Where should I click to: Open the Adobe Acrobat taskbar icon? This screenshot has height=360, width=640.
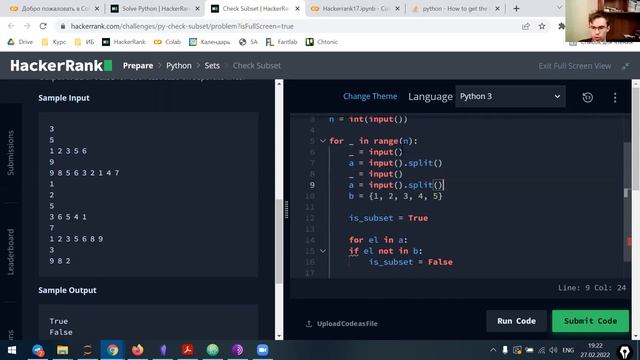[x=187, y=350]
